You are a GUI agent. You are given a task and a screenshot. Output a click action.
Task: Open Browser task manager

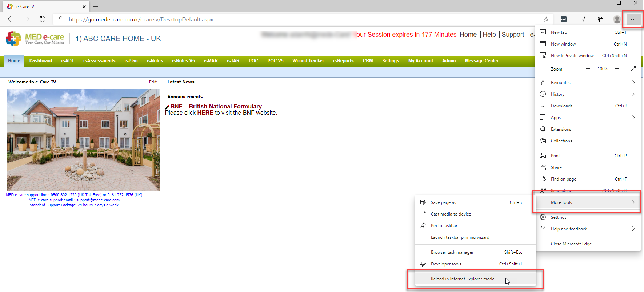coord(475,252)
